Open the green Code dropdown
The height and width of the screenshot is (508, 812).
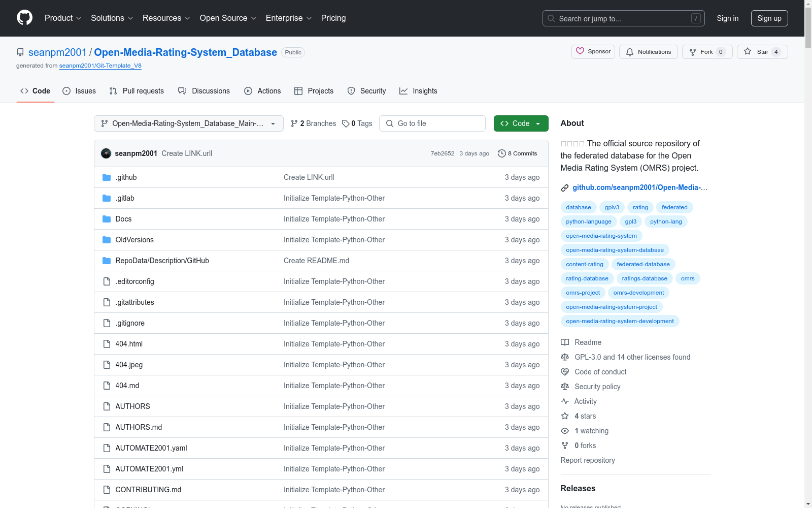521,123
